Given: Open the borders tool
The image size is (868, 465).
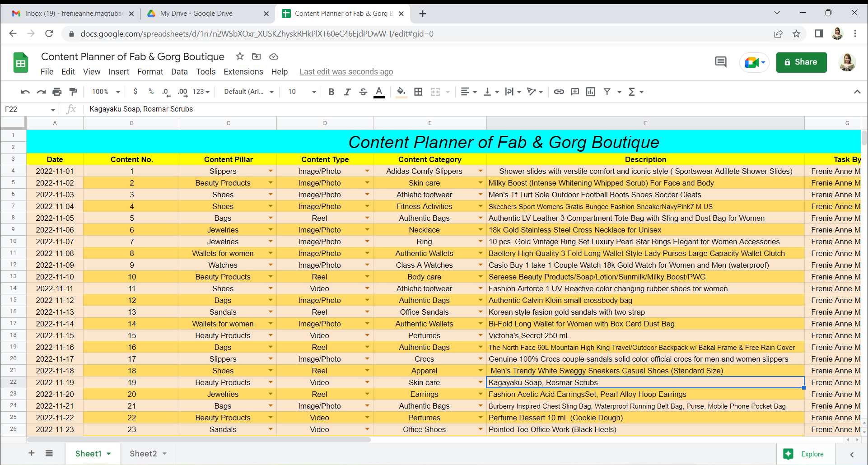Looking at the screenshot, I should [418, 92].
